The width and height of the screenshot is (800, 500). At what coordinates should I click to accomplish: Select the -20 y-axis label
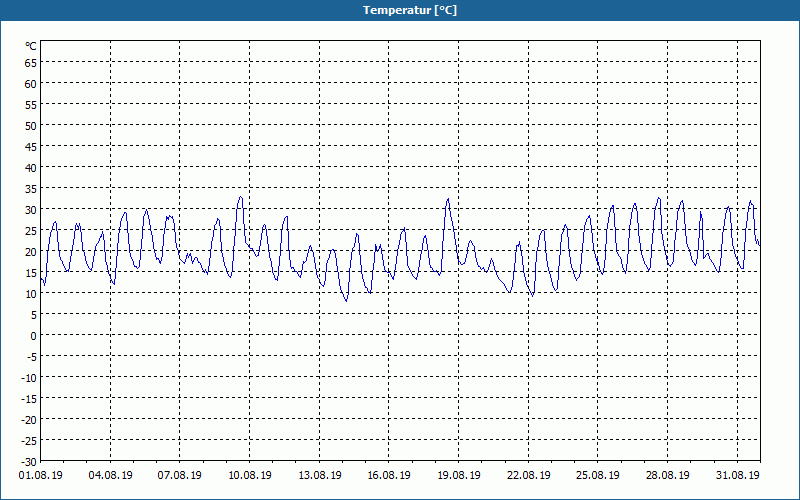(x=29, y=420)
